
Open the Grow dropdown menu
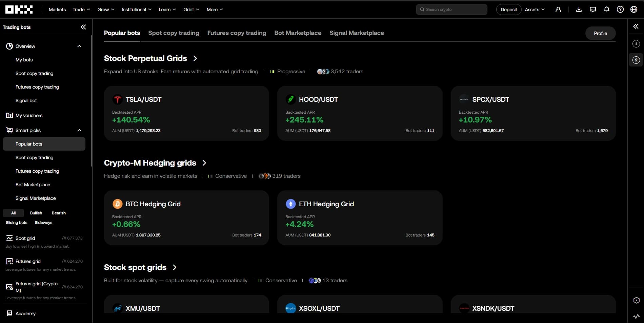[106, 9]
